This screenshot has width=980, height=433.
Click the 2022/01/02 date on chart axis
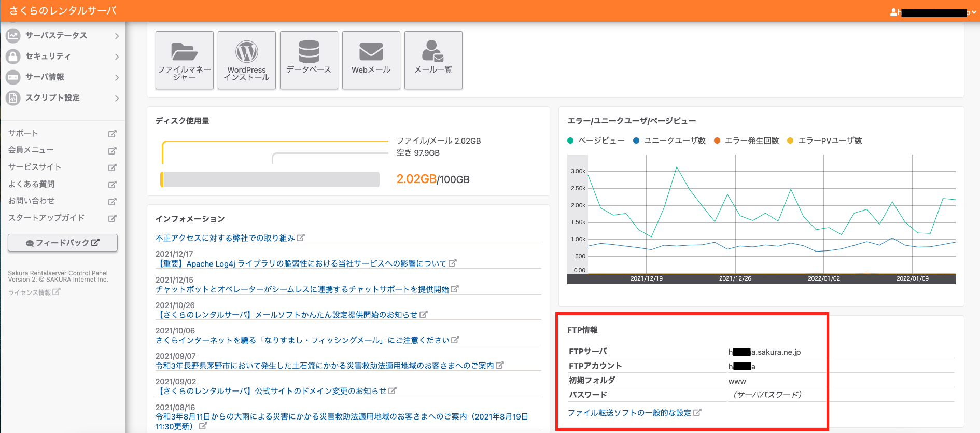[824, 278]
